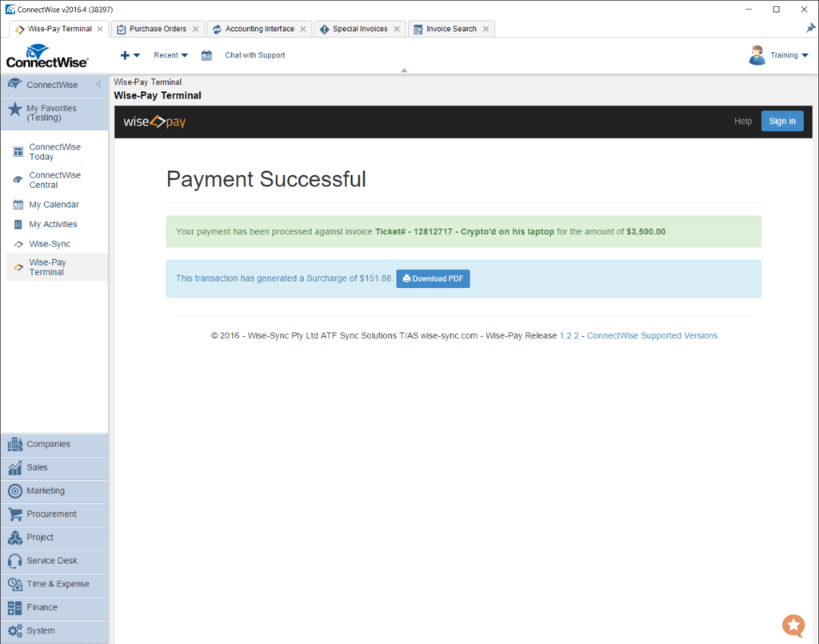
Task: Select the Wise-Pay Terminal tab
Action: click(x=59, y=30)
